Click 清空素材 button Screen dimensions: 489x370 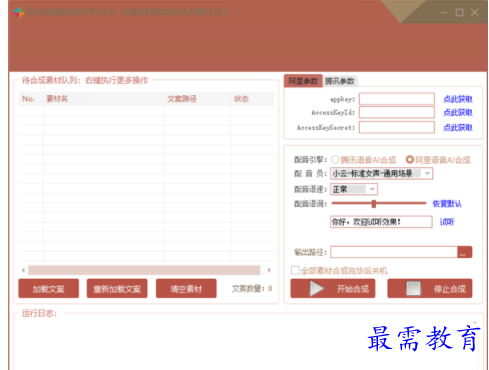pyautogui.click(x=186, y=289)
